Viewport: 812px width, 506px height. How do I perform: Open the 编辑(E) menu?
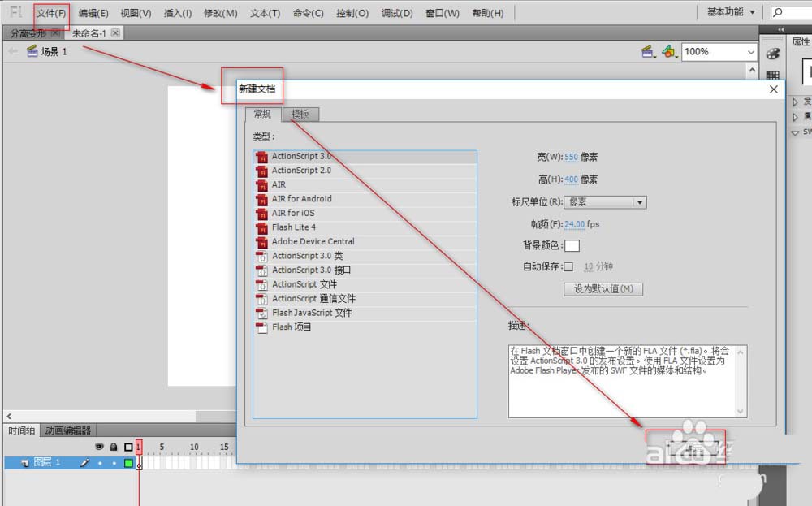coord(93,13)
